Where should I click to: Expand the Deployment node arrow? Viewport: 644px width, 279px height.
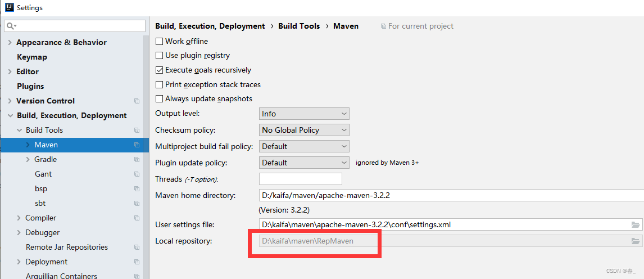point(19,262)
